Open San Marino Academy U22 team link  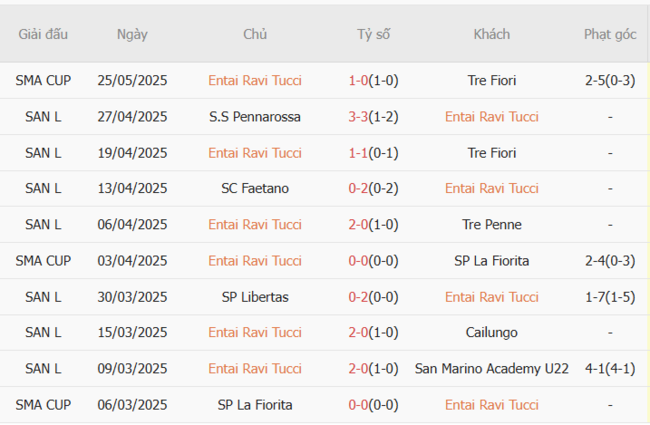(492, 369)
